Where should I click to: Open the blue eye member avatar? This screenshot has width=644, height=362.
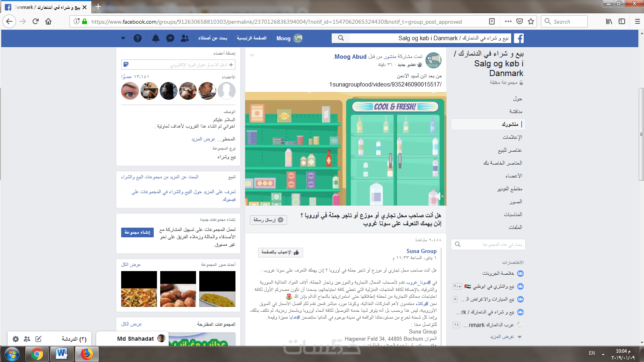130,91
